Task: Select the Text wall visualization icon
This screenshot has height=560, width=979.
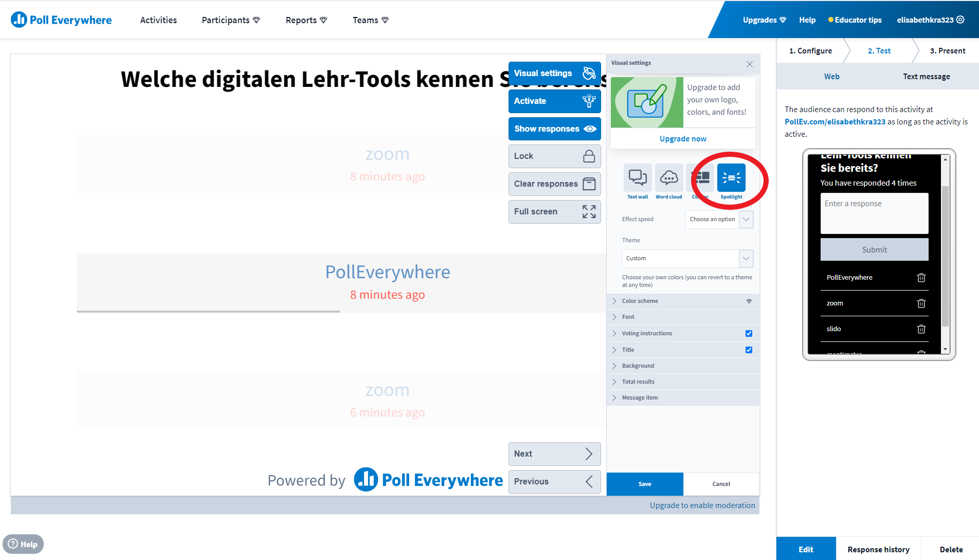Action: coord(638,178)
